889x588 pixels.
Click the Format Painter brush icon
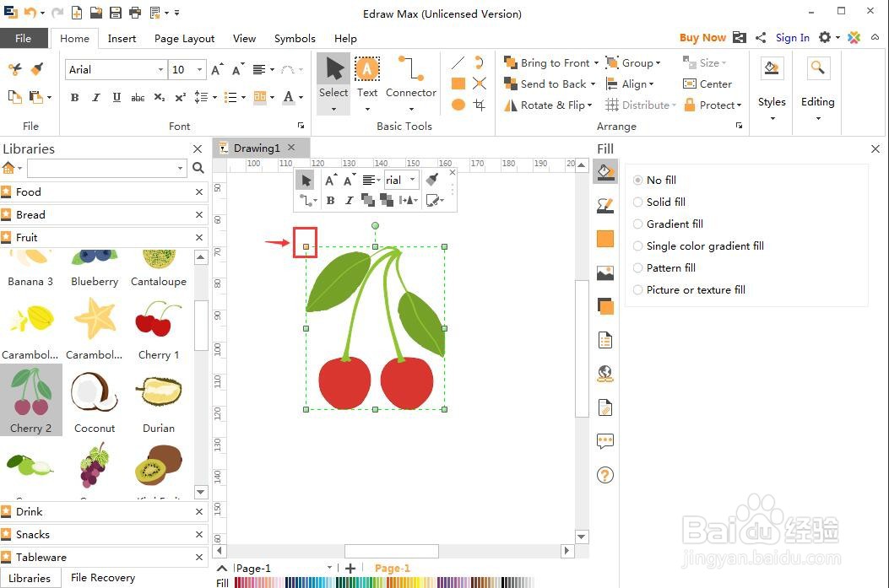point(37,69)
